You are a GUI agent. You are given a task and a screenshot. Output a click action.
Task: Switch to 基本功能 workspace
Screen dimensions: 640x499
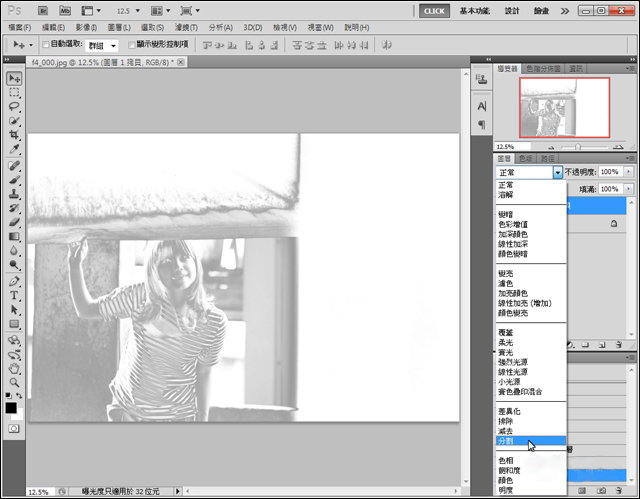(x=475, y=11)
